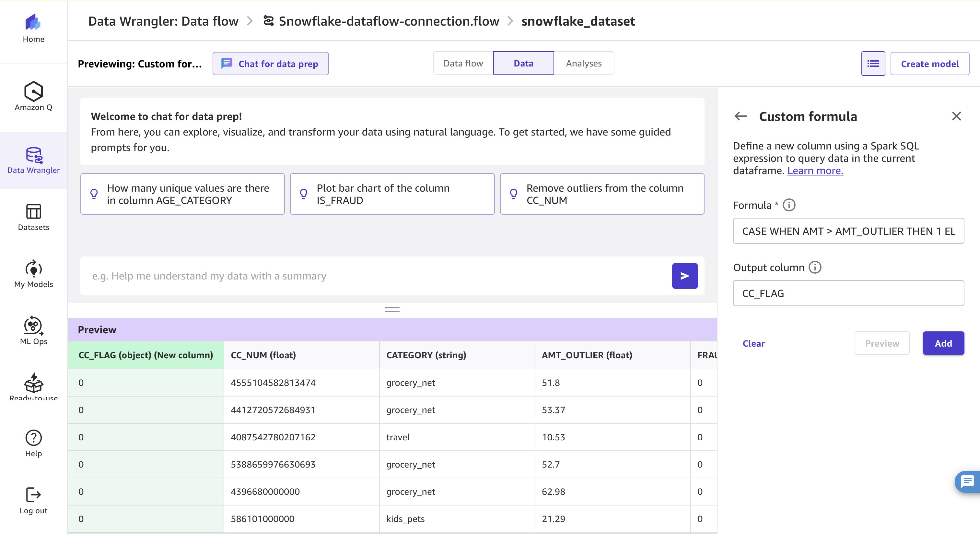
Task: Click CC_FLAG (object) column header
Action: 146,355
